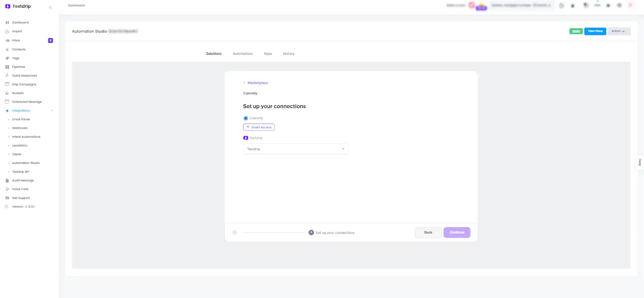Viewport: 644px width, 298px height.
Task: Collapse the Integrations submenu chevron
Action: coord(52,111)
